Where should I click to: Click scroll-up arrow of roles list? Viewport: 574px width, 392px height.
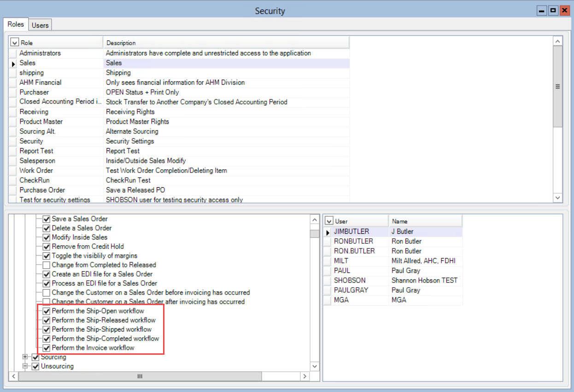tap(558, 41)
